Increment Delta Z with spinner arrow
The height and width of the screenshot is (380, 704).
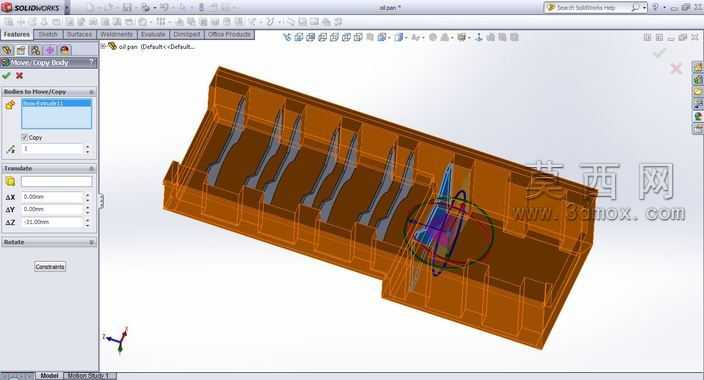tap(88, 220)
